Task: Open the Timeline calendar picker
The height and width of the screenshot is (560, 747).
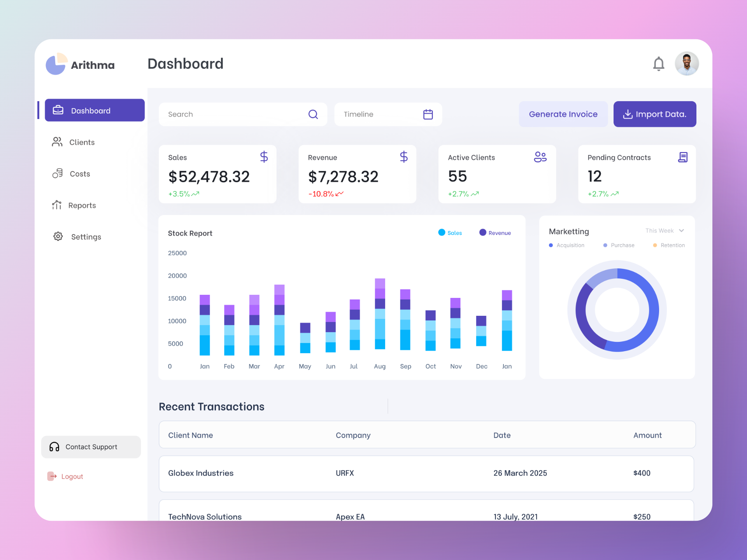Action: click(428, 114)
